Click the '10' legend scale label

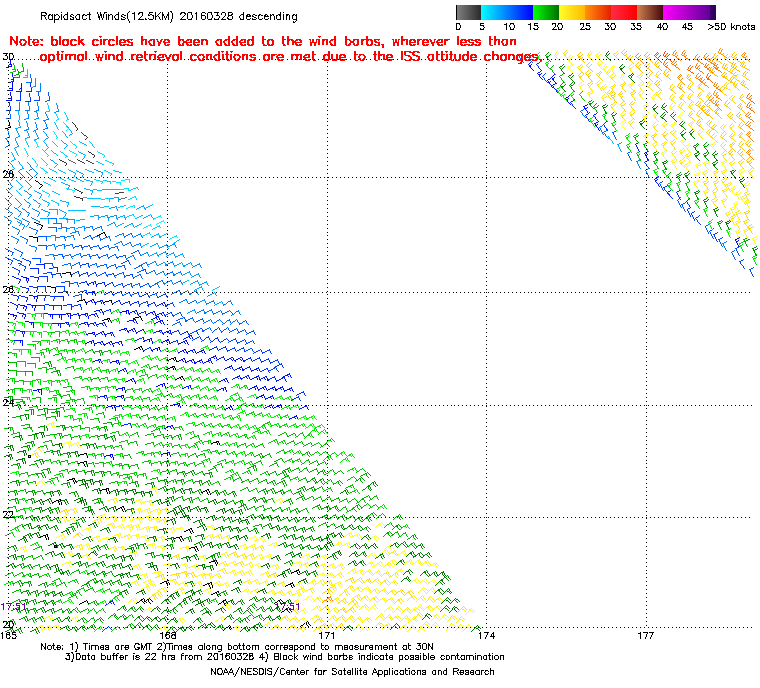(509, 27)
